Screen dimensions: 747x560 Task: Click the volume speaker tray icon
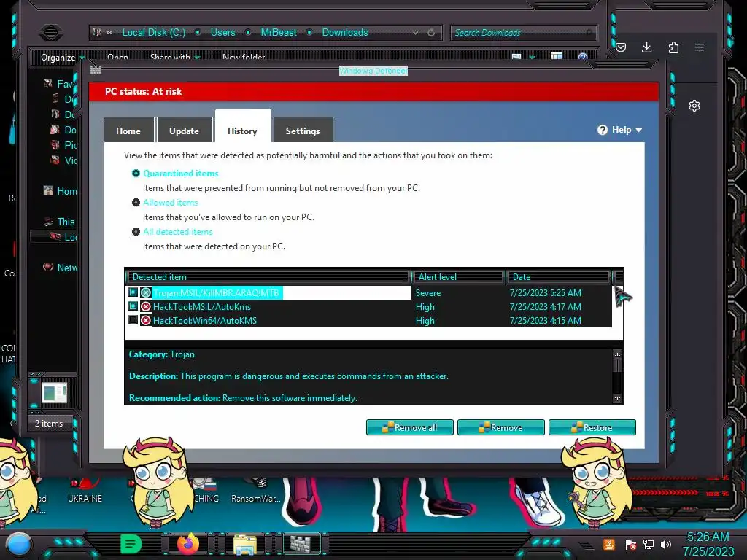(x=665, y=544)
